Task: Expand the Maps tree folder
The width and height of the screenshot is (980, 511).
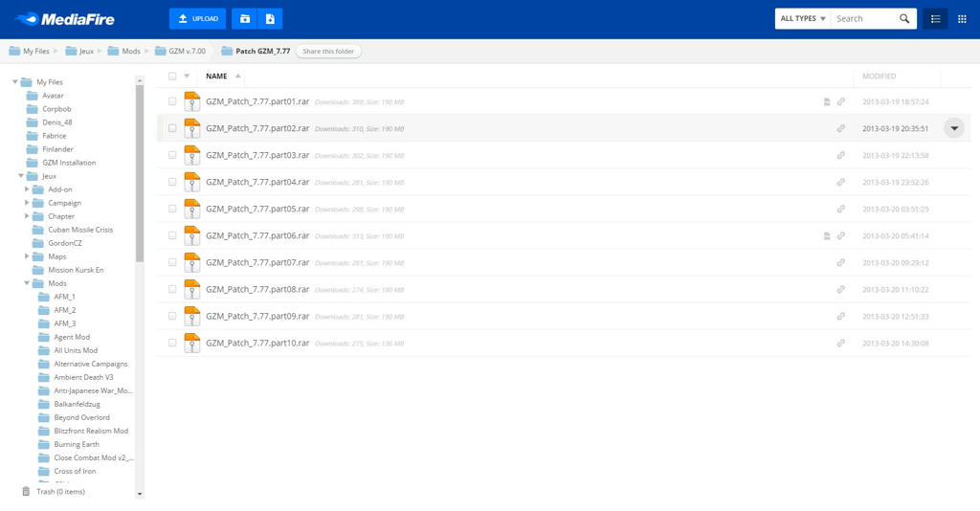Action: (x=27, y=256)
